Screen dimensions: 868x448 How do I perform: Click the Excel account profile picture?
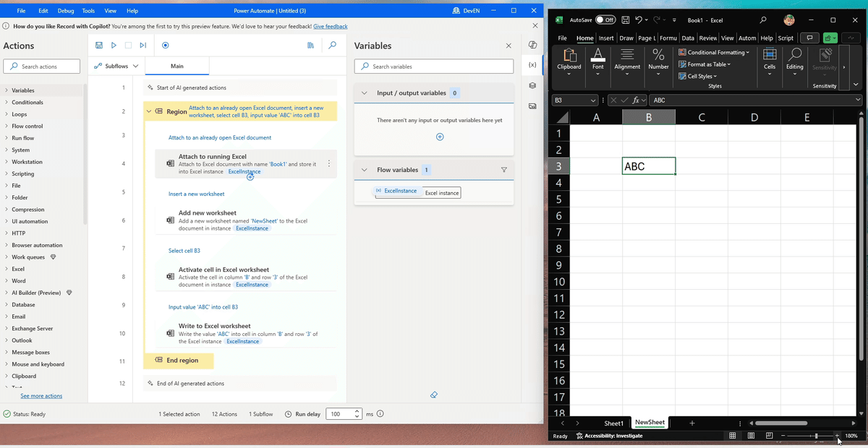(x=789, y=20)
